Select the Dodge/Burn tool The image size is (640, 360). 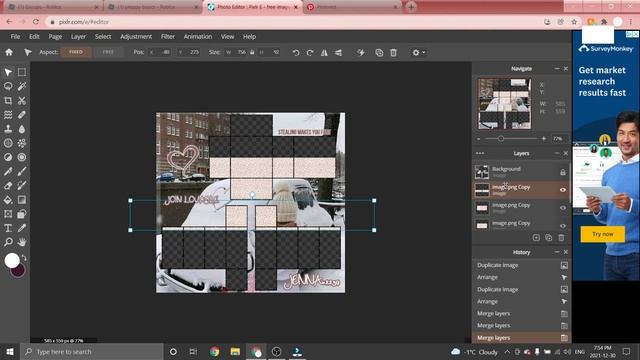pos(8,157)
